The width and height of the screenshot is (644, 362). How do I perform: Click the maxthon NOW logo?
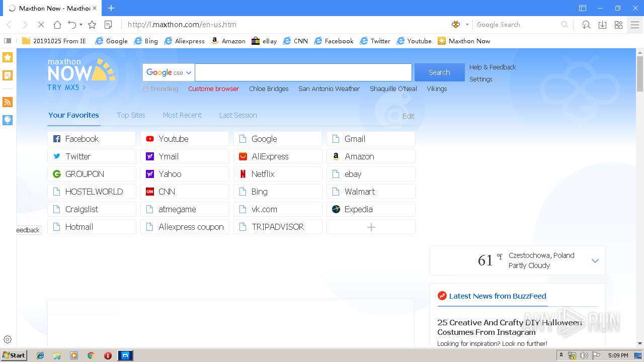pos(81,70)
